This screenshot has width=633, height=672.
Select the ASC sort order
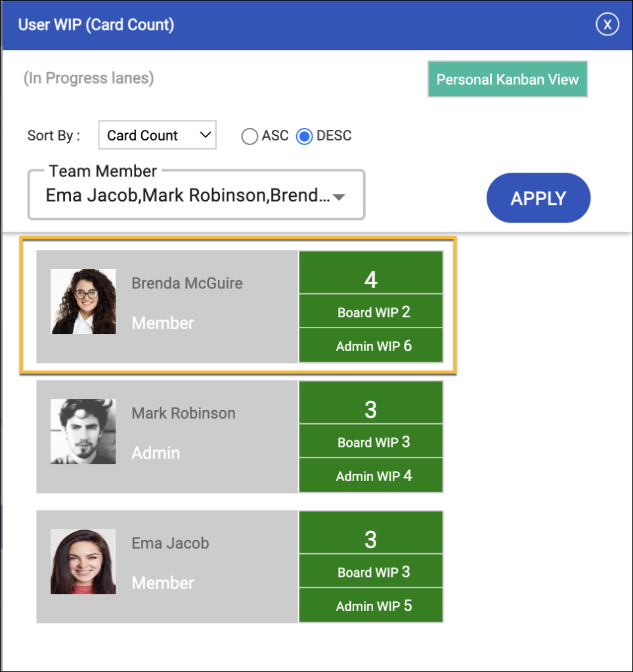(250, 136)
